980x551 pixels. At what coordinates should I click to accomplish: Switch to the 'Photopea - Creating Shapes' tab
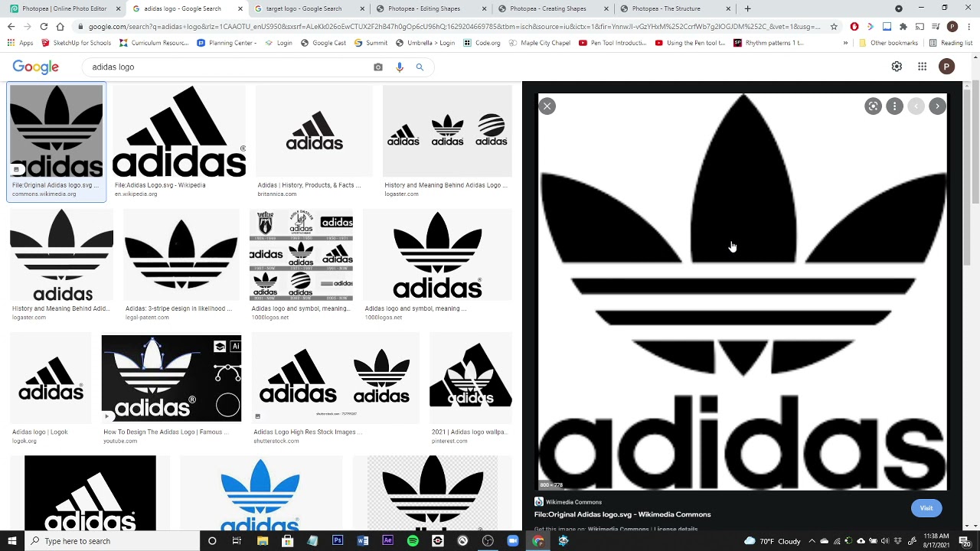tap(553, 8)
